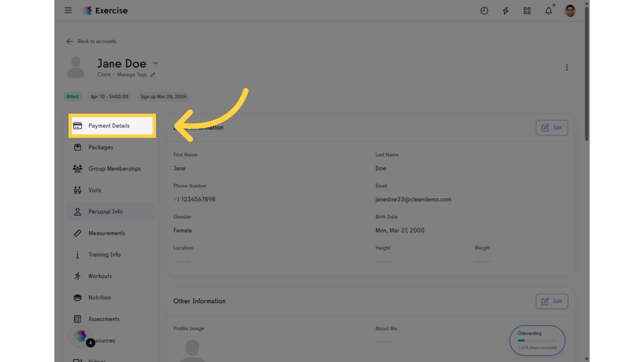Click the Payment Details card icon
The image size is (644, 362).
click(78, 125)
